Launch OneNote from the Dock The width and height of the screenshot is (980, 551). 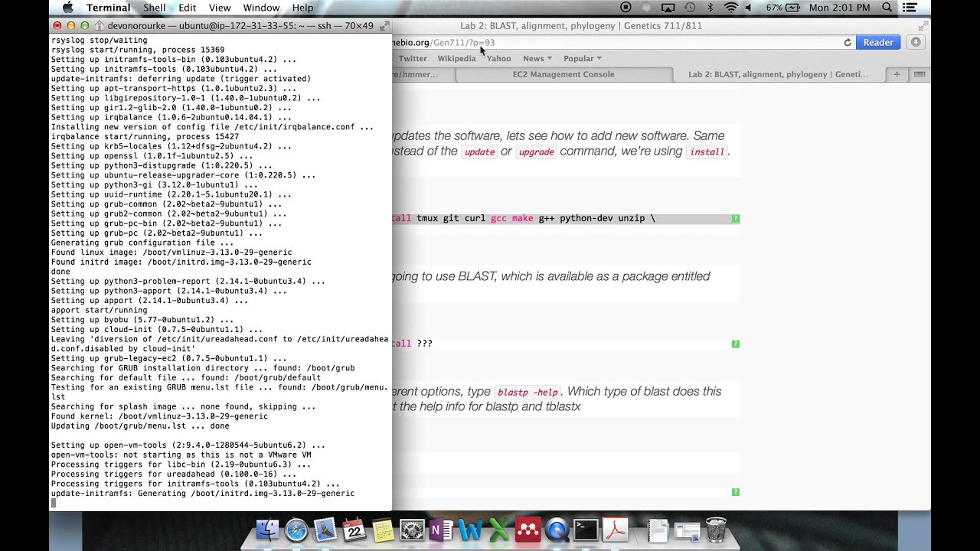(441, 530)
